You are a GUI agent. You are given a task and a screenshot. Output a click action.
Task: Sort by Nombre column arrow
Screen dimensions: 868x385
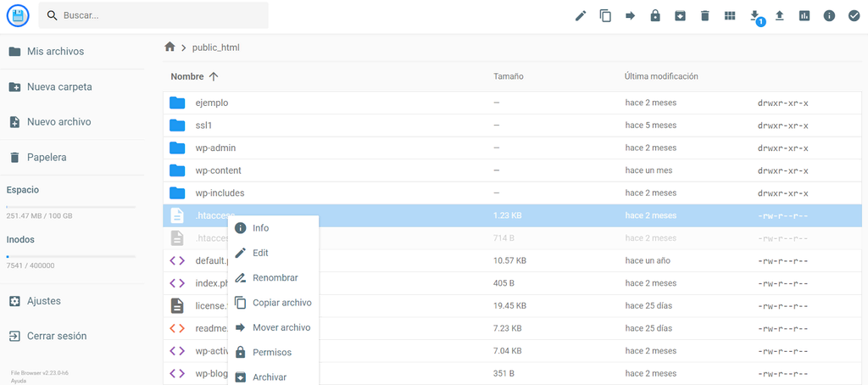tap(214, 76)
